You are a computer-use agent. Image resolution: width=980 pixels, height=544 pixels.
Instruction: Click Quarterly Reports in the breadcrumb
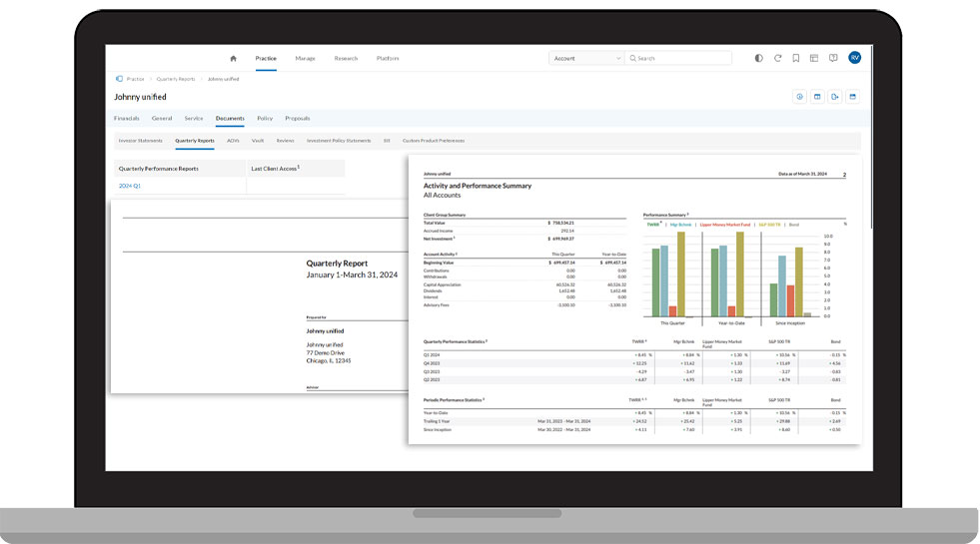(175, 78)
